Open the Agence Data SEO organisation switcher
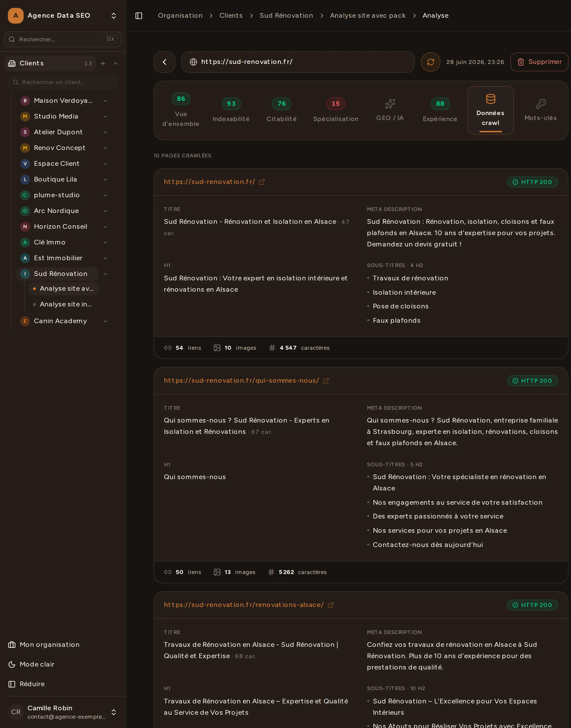 click(x=114, y=16)
